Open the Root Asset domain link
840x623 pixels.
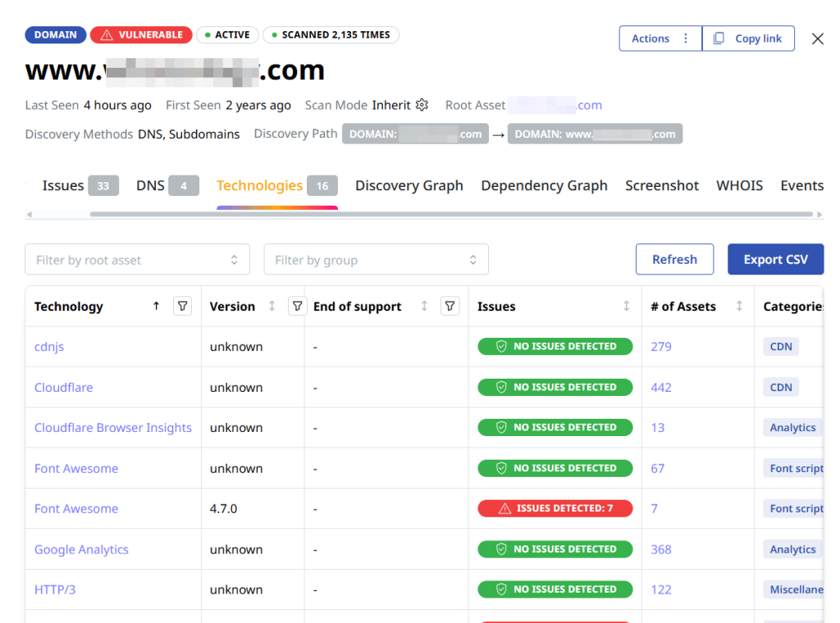tap(555, 105)
